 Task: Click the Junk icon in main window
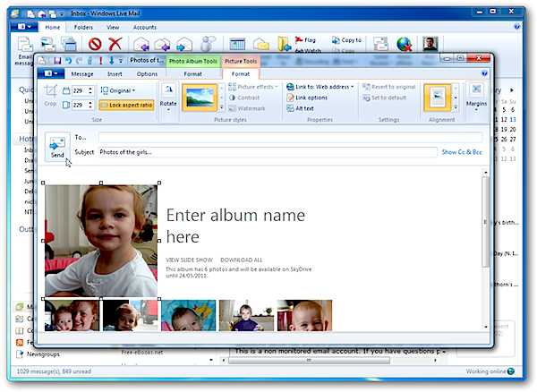[95, 44]
